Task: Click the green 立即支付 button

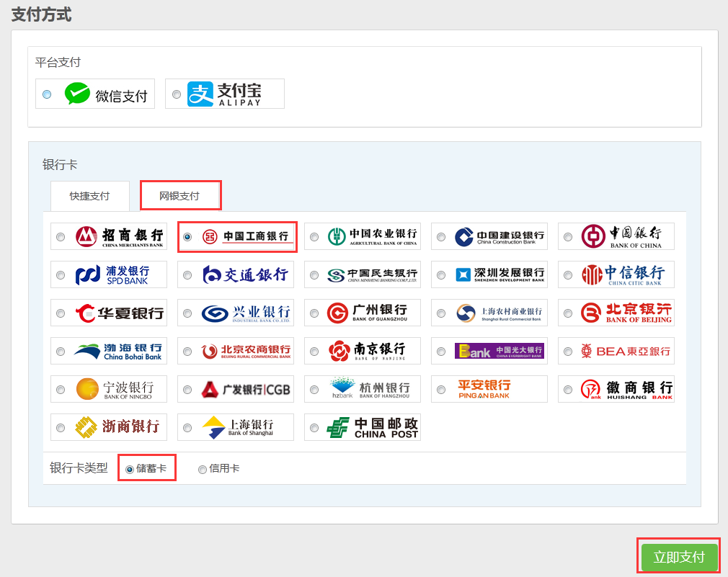Action: point(679,557)
